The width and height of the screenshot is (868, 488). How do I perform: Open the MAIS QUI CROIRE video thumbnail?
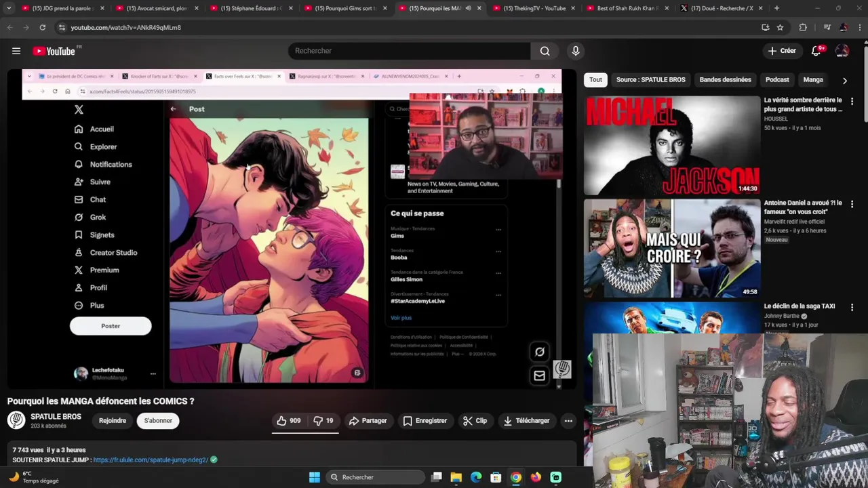[x=672, y=249]
